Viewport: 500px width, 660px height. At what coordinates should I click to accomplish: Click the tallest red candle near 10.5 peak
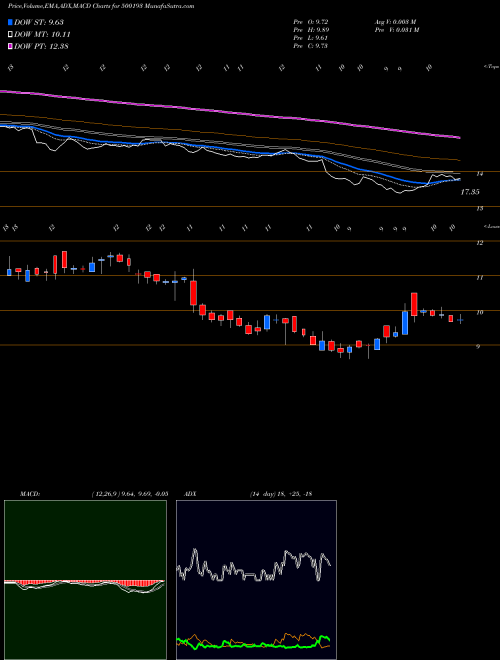point(414,304)
